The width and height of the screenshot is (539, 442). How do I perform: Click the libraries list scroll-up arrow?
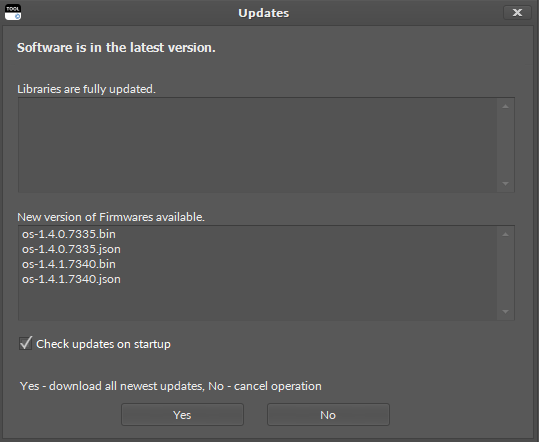[505, 107]
